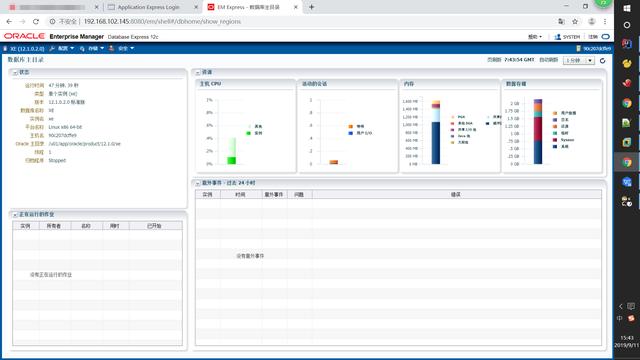The width and height of the screenshot is (640, 360).
Task: Click the Storage menu icon in the blue menu bar
Action: 82,49
